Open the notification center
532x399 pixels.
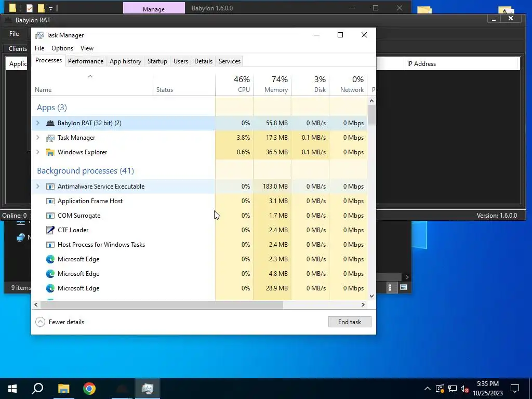pyautogui.click(x=515, y=389)
